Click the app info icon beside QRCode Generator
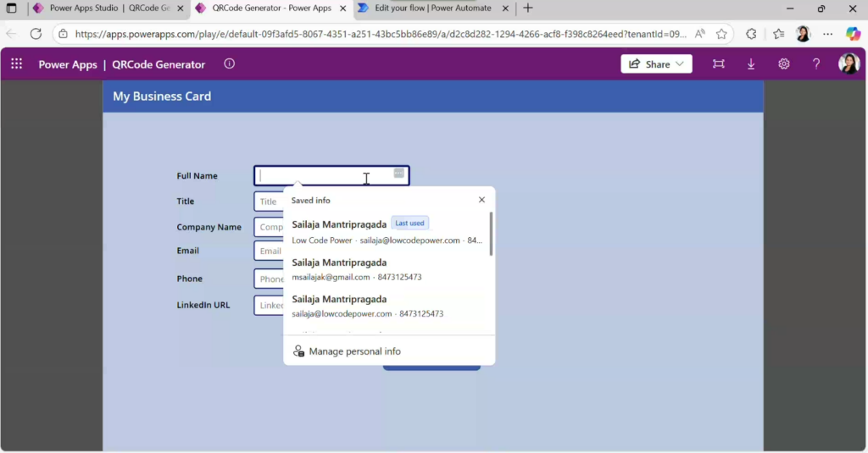Screen dimensions: 868x453 pos(229,64)
